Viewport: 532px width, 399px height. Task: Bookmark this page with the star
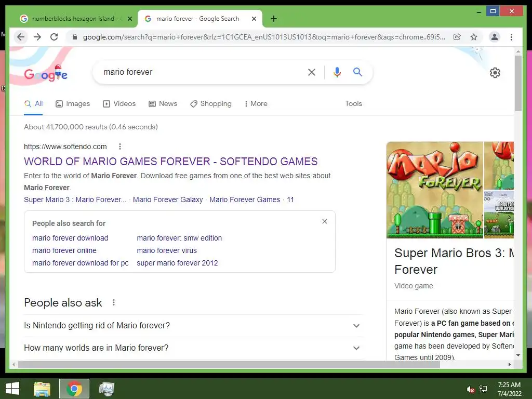tap(474, 37)
